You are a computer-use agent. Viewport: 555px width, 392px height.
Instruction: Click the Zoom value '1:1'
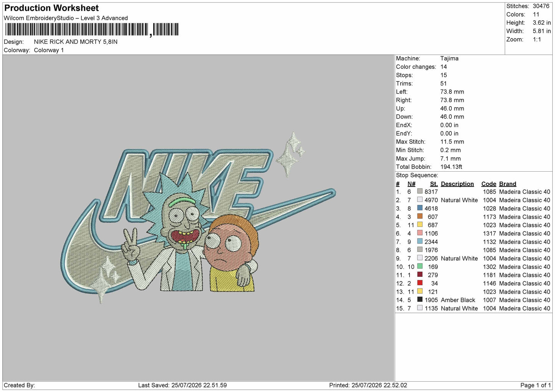point(537,40)
